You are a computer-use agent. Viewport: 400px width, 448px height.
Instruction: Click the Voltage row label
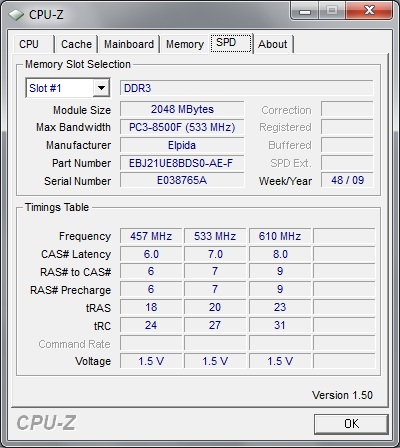pyautogui.click(x=93, y=361)
